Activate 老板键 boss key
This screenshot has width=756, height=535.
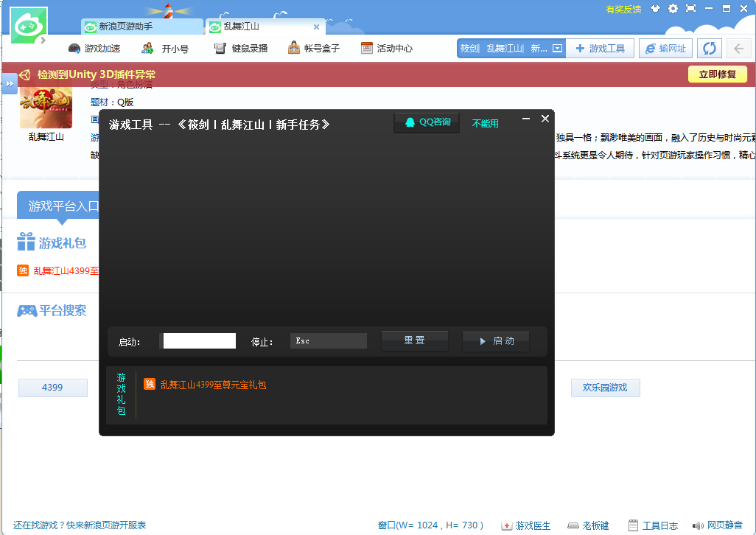tap(588, 525)
